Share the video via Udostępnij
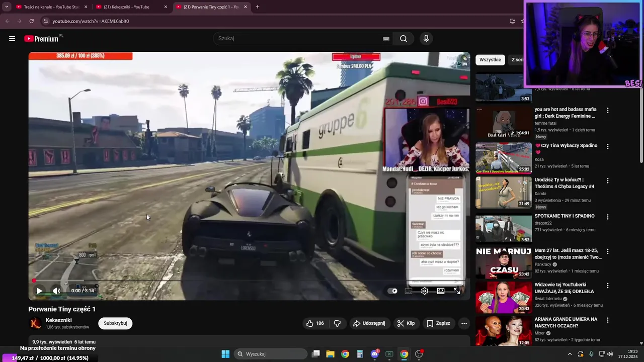This screenshot has height=362, width=644. pos(370,323)
